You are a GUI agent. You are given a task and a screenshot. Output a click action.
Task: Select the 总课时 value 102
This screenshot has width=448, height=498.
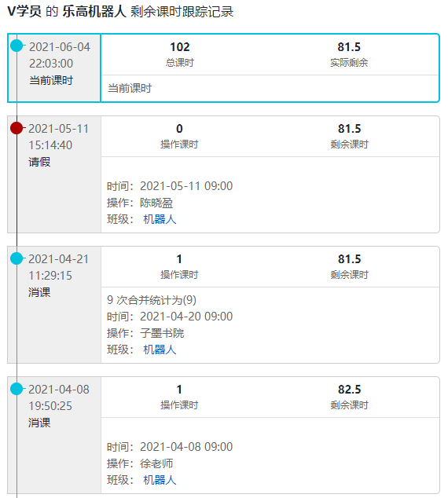(x=179, y=47)
